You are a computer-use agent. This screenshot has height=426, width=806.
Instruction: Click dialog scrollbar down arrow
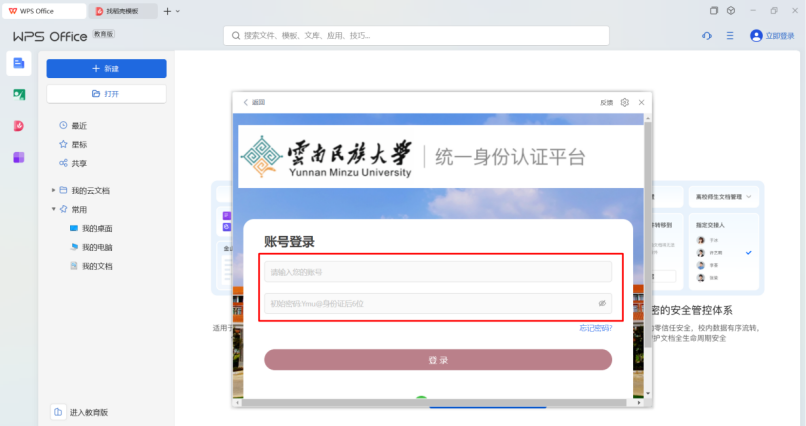(x=648, y=393)
